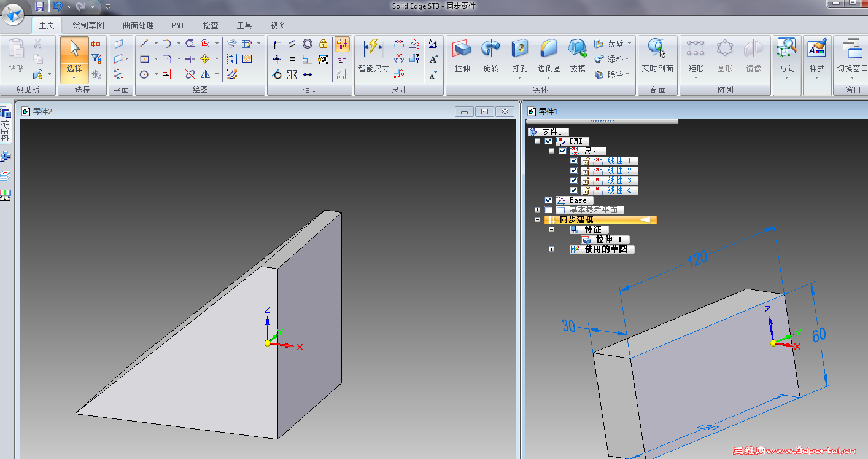Viewport: 868px width, 459px height.
Task: Apply the Perpendicular relation tool
Action: click(308, 59)
